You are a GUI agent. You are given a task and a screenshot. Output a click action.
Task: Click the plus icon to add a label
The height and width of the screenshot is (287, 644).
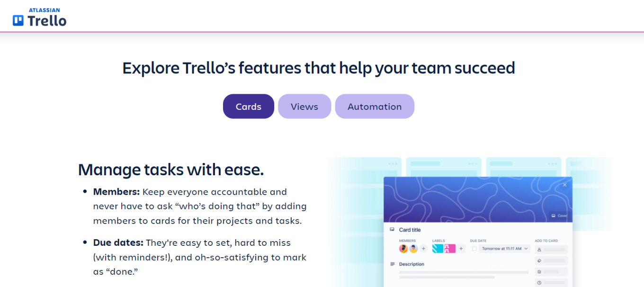pyautogui.click(x=461, y=249)
